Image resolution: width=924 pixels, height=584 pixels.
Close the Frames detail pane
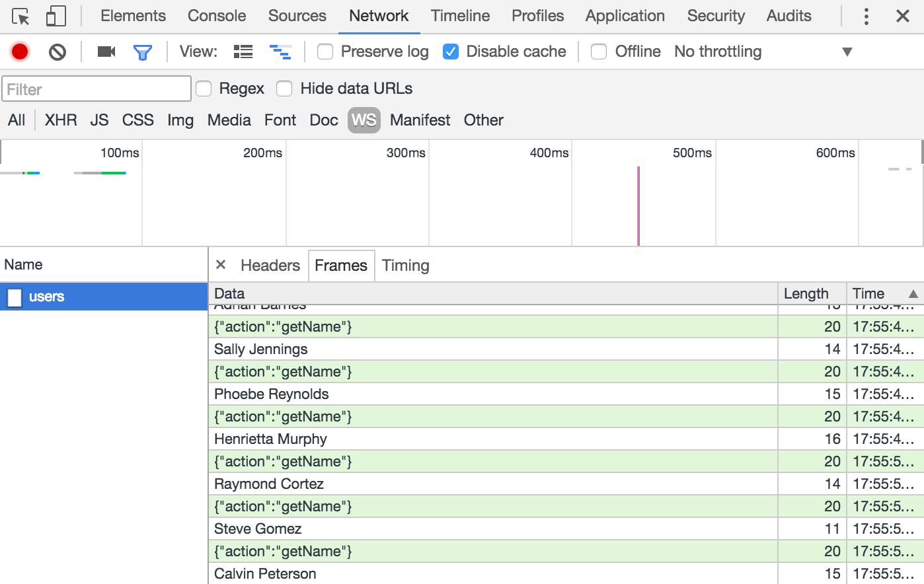click(x=220, y=265)
